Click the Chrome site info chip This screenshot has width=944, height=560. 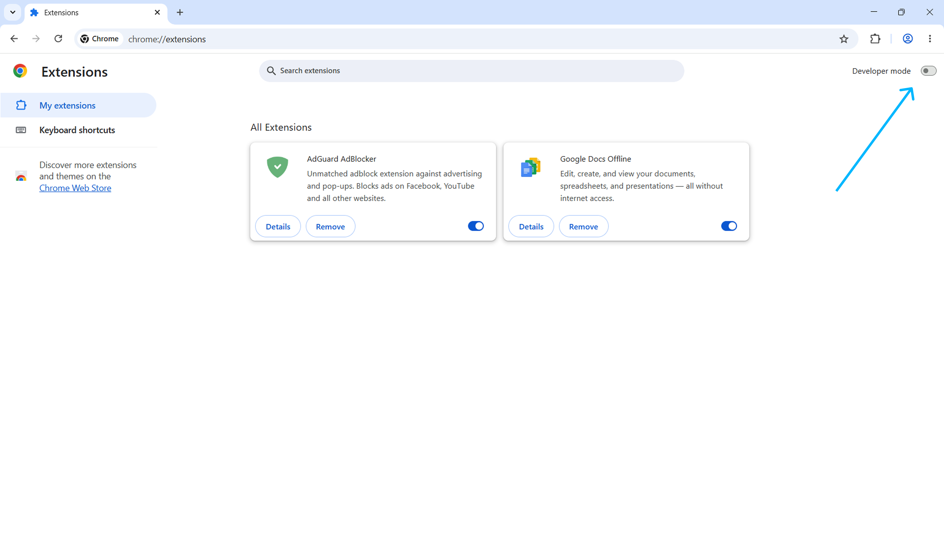pyautogui.click(x=100, y=39)
